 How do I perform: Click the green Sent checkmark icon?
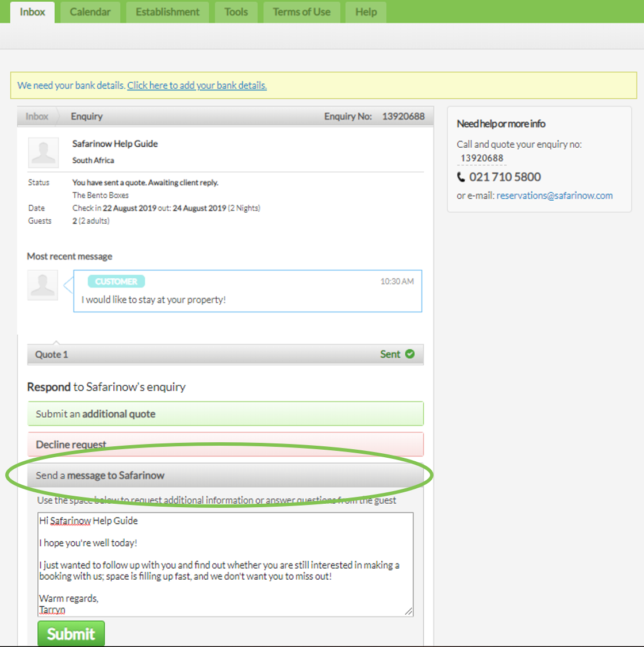(x=409, y=354)
